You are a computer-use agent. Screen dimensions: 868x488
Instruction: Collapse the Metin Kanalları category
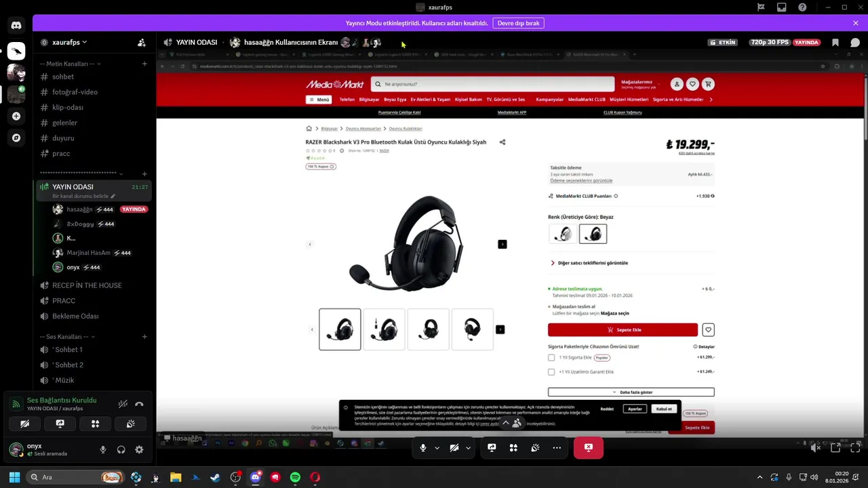tap(71, 64)
